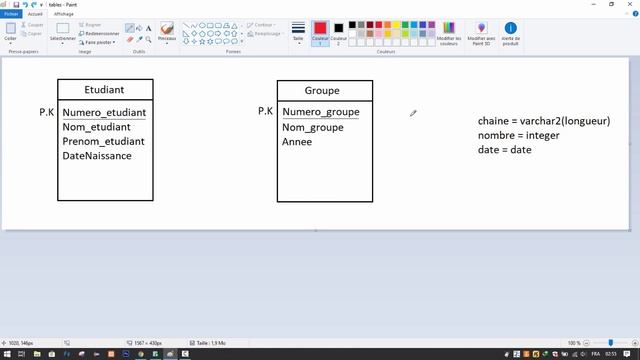Move the zoom slider thumb

point(611,343)
